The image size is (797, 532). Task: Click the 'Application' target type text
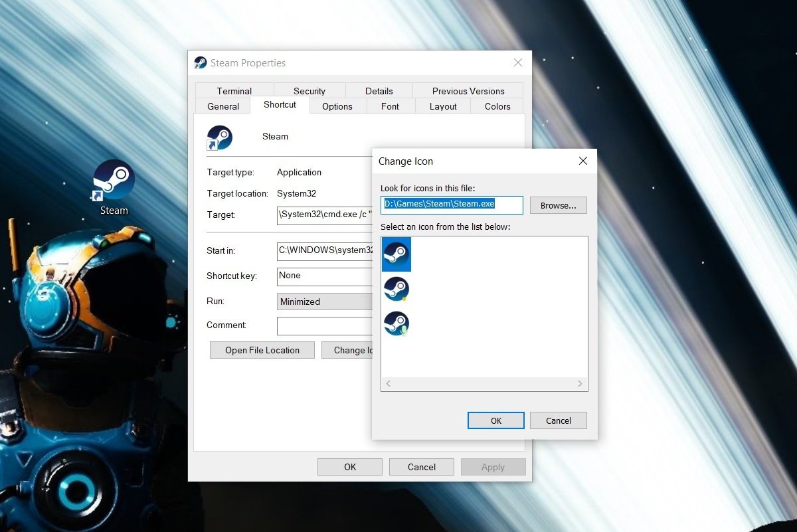point(299,172)
